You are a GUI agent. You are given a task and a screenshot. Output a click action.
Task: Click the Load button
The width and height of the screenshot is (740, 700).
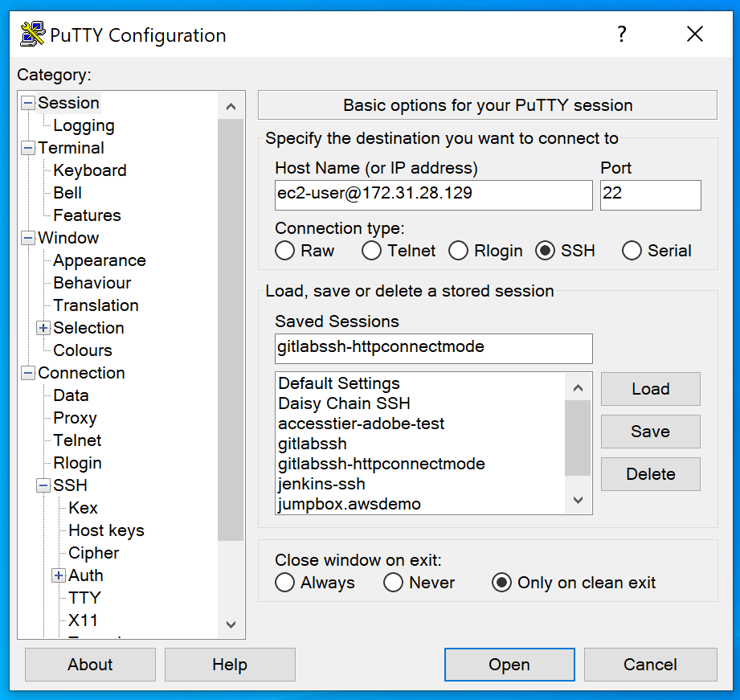click(x=650, y=389)
